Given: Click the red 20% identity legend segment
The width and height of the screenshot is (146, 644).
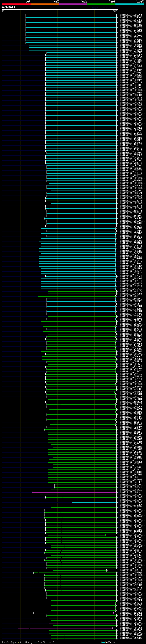Looking at the screenshot, I should (x=16, y=4).
